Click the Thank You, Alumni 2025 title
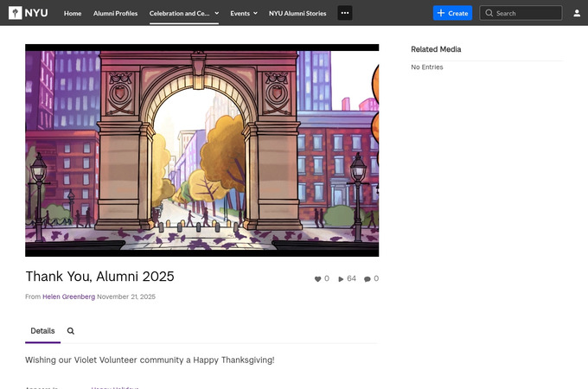Image resolution: width=588 pixels, height=389 pixels. point(99,277)
